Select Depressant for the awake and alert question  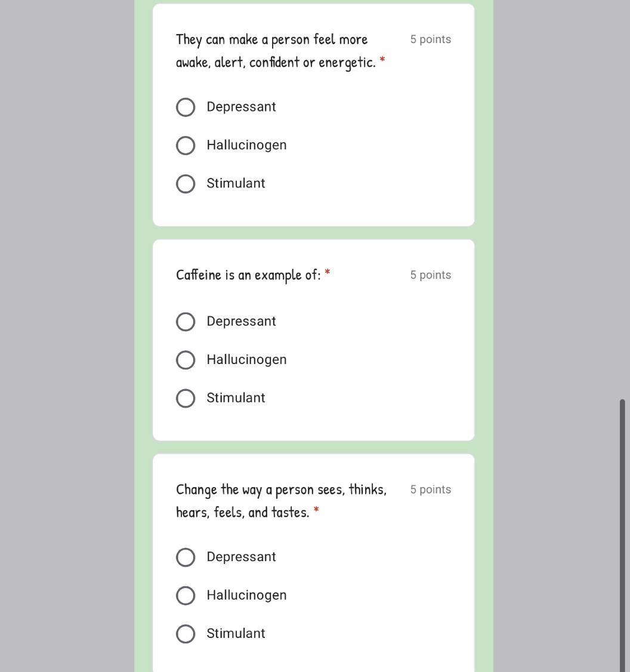[186, 107]
